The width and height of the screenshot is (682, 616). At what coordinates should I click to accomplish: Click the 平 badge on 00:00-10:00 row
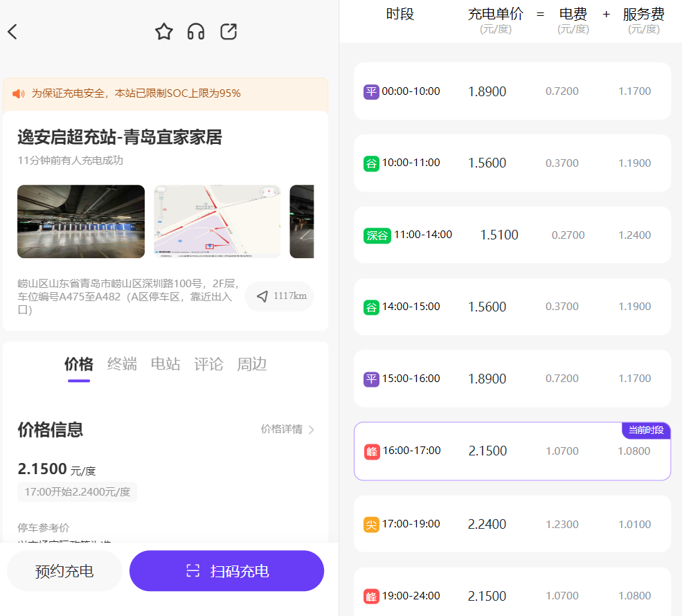(371, 92)
